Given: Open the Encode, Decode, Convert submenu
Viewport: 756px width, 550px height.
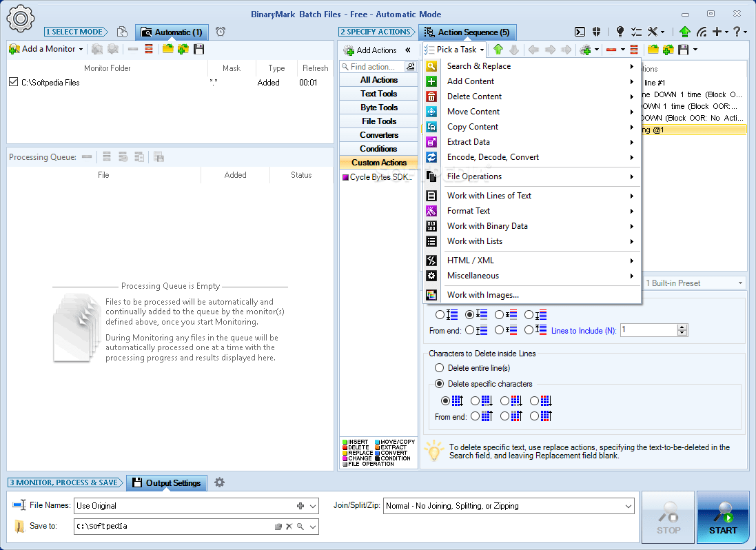Looking at the screenshot, I should pos(532,157).
